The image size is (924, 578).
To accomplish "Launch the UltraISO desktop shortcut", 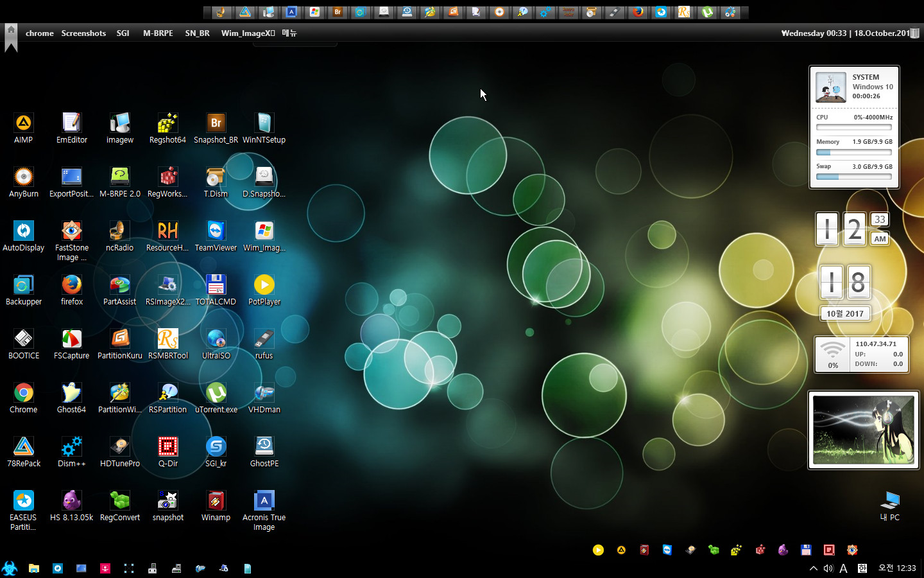I will [216, 344].
